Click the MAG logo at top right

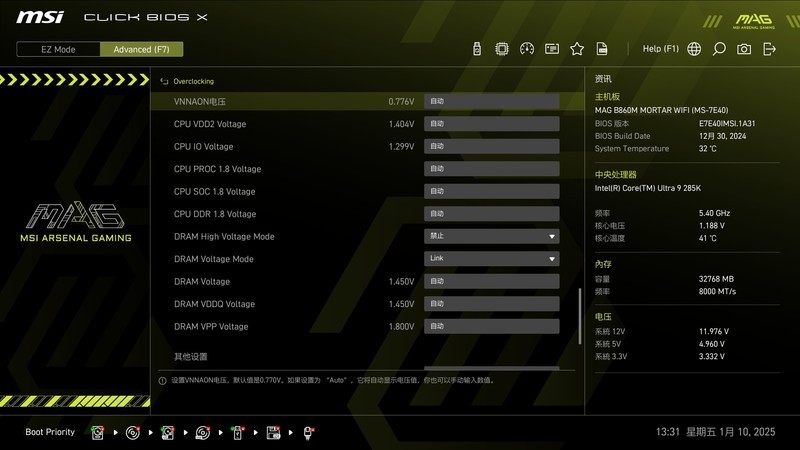pyautogui.click(x=754, y=21)
